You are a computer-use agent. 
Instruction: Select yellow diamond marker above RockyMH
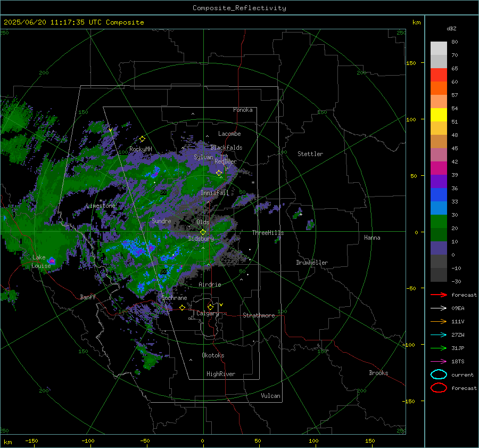coord(142,139)
